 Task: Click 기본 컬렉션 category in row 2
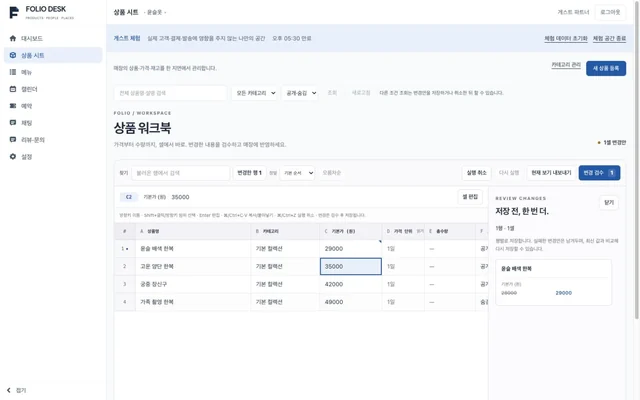tap(285, 267)
